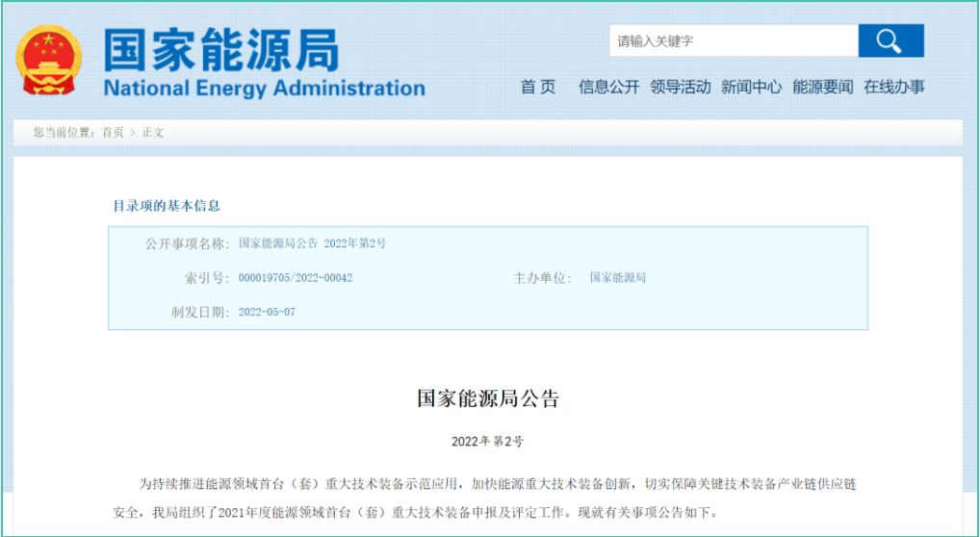Click the issue date 2022-05-07
The width and height of the screenshot is (980, 537).
pyautogui.click(x=267, y=312)
